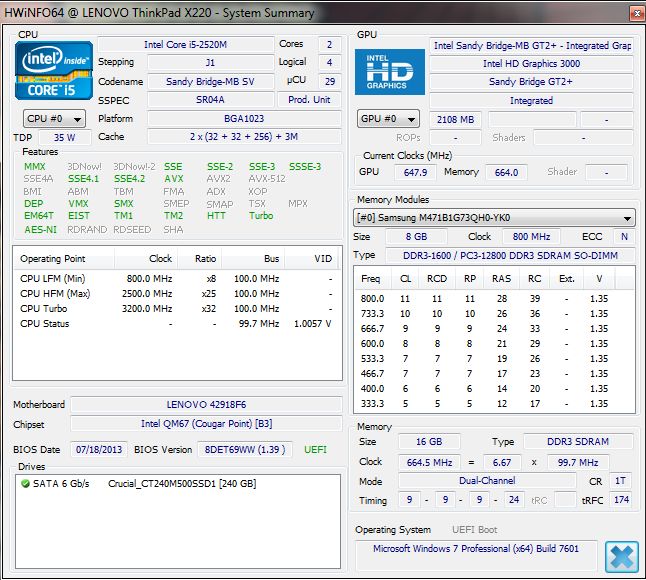Select the 666.7 frequency timing row

click(x=494, y=329)
